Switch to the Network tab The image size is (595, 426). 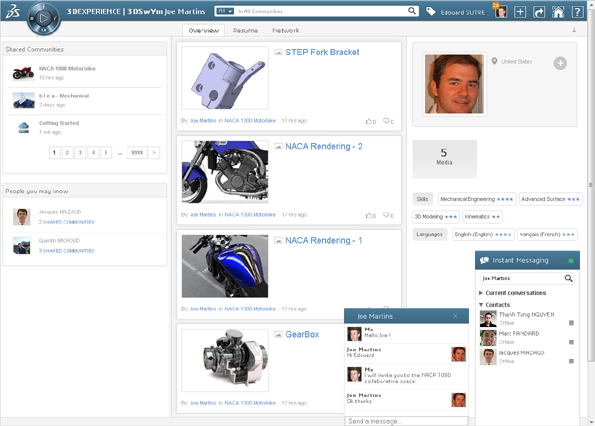(x=286, y=30)
